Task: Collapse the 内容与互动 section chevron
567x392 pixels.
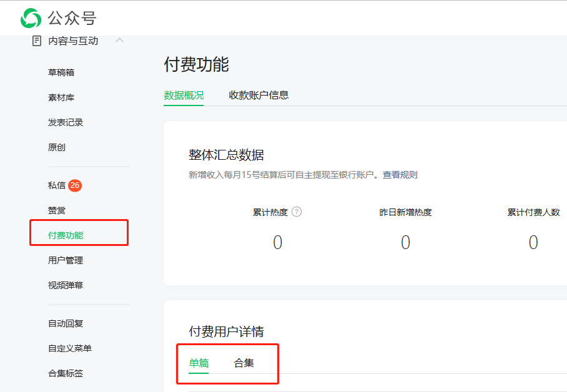Action: click(x=119, y=41)
